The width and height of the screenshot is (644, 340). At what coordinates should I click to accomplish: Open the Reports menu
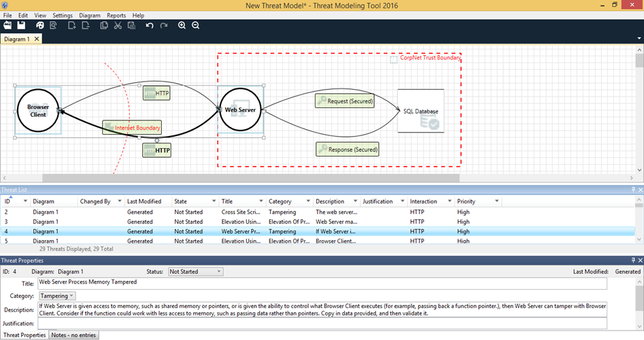point(116,15)
